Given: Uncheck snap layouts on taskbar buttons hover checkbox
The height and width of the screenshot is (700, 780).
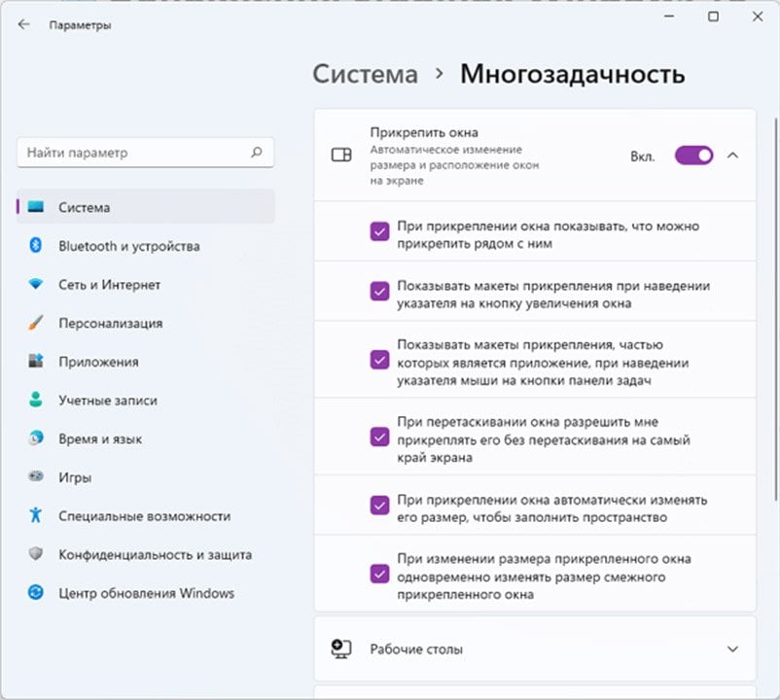Looking at the screenshot, I should (x=379, y=360).
